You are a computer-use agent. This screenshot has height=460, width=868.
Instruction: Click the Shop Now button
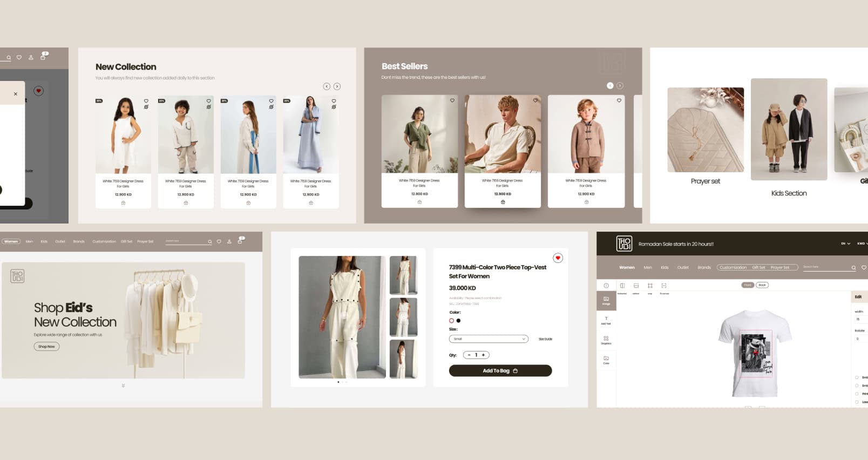46,347
